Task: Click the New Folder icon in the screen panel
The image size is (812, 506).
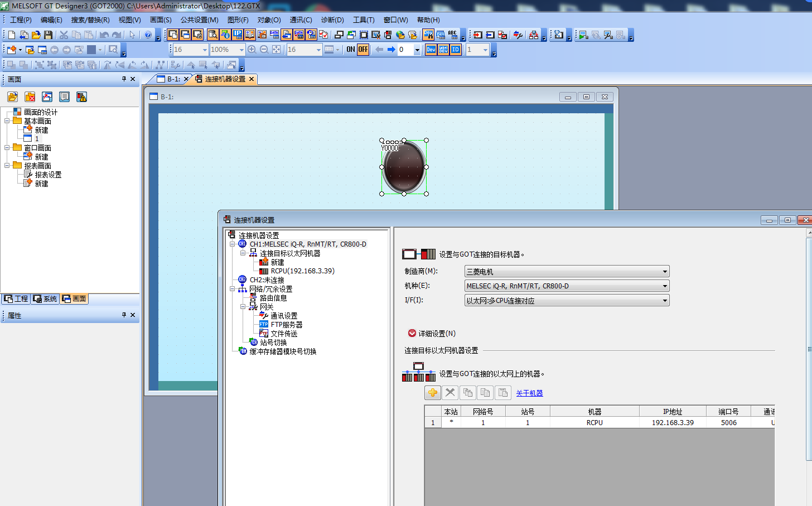Action: click(x=13, y=97)
